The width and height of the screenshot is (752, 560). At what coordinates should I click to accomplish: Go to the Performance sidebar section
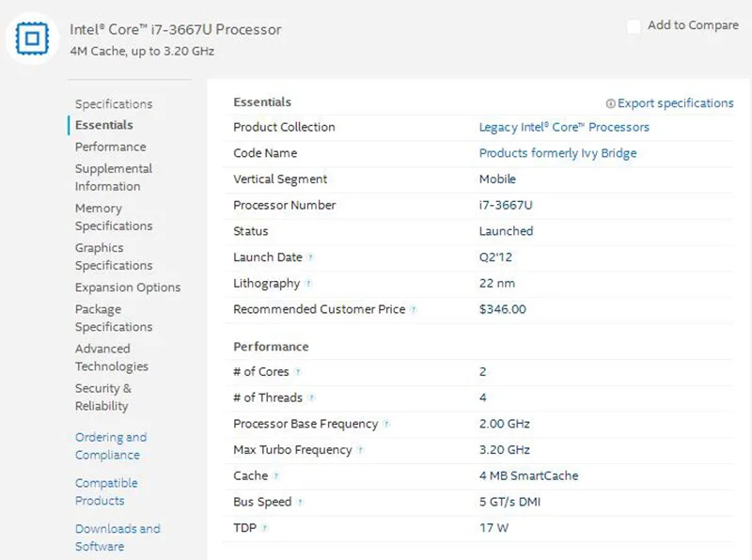110,147
